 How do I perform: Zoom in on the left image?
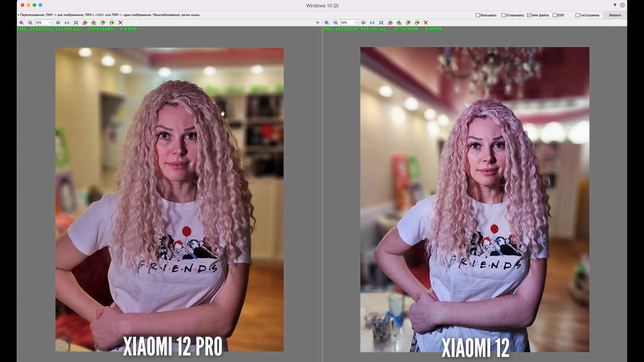point(21,23)
